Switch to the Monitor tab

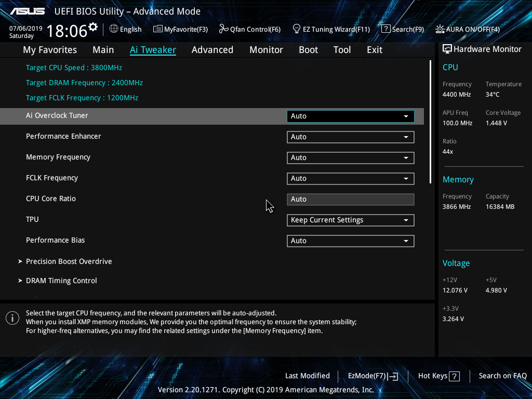267,50
